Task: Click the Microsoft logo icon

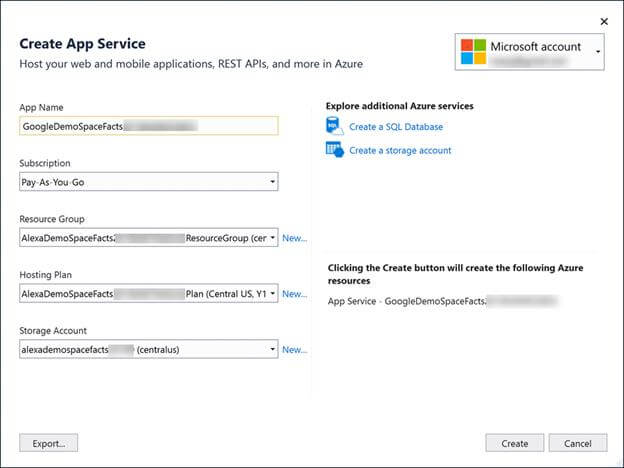Action: 473,52
